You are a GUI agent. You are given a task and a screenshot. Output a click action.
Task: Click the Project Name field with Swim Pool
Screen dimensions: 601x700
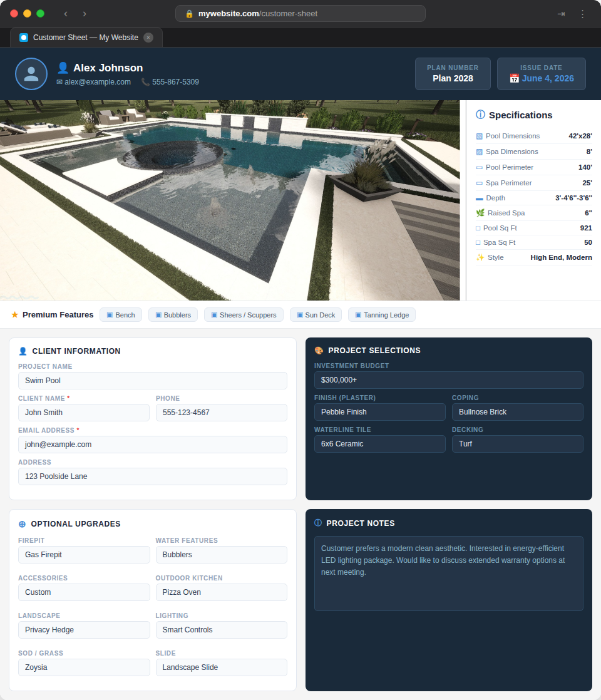click(x=153, y=381)
